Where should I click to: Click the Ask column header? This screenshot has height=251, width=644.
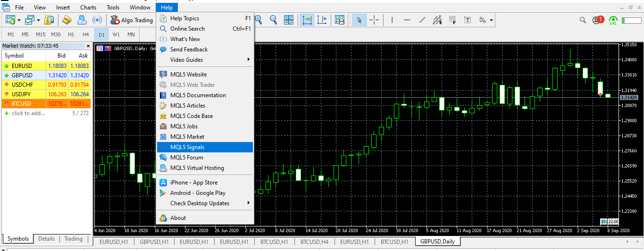click(80, 56)
